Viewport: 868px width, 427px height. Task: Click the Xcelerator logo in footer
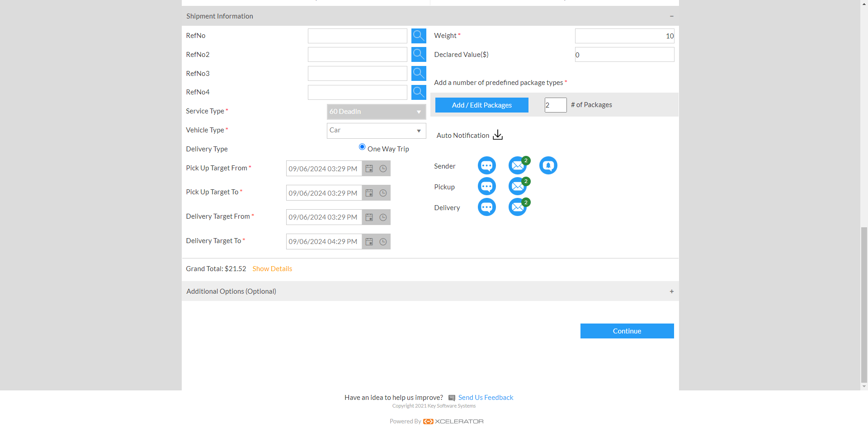[453, 422]
